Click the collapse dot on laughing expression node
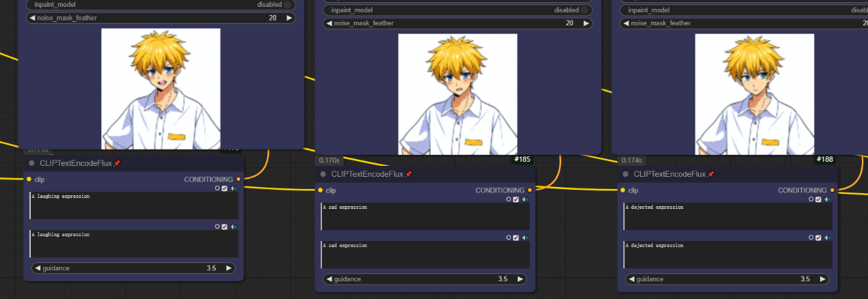 pos(32,164)
